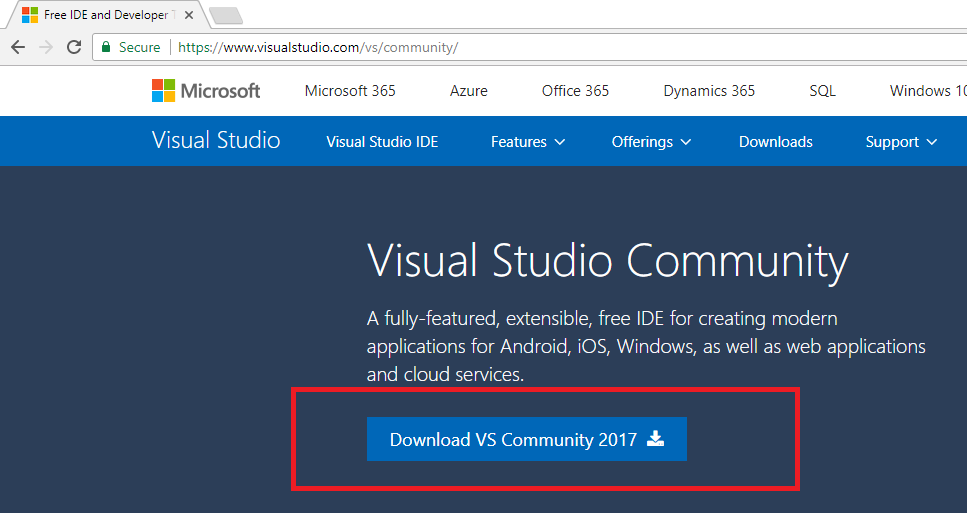Open the Microsoft 365 link
Image resolution: width=967 pixels, height=513 pixels.
click(x=350, y=91)
